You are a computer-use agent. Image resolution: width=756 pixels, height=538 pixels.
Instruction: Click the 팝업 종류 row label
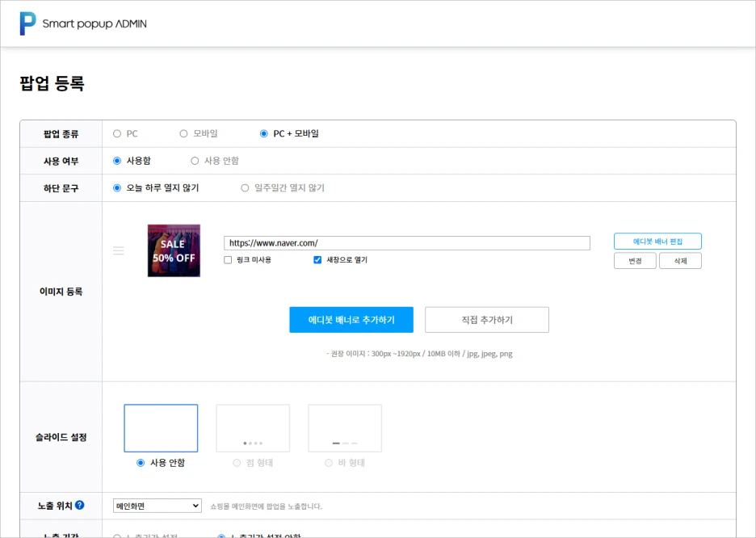pyautogui.click(x=61, y=134)
